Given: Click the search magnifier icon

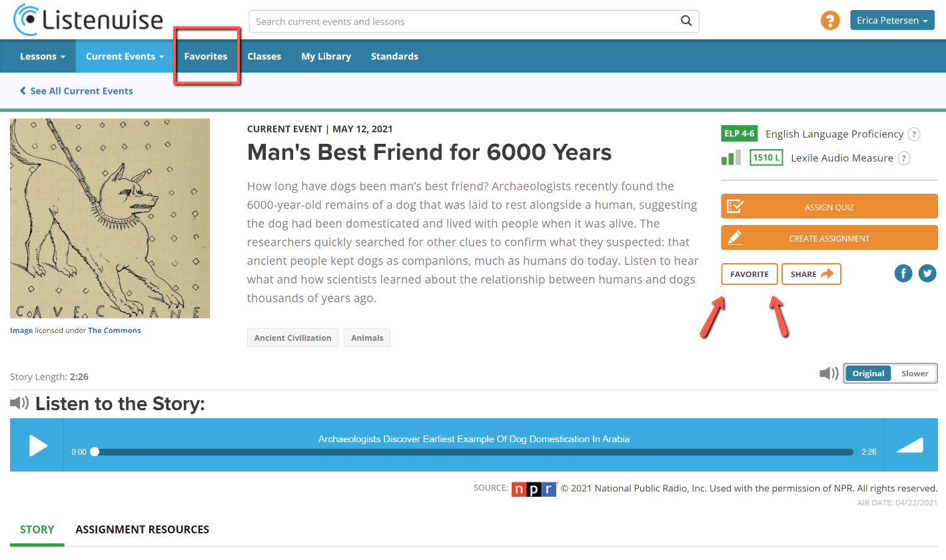Looking at the screenshot, I should point(686,21).
